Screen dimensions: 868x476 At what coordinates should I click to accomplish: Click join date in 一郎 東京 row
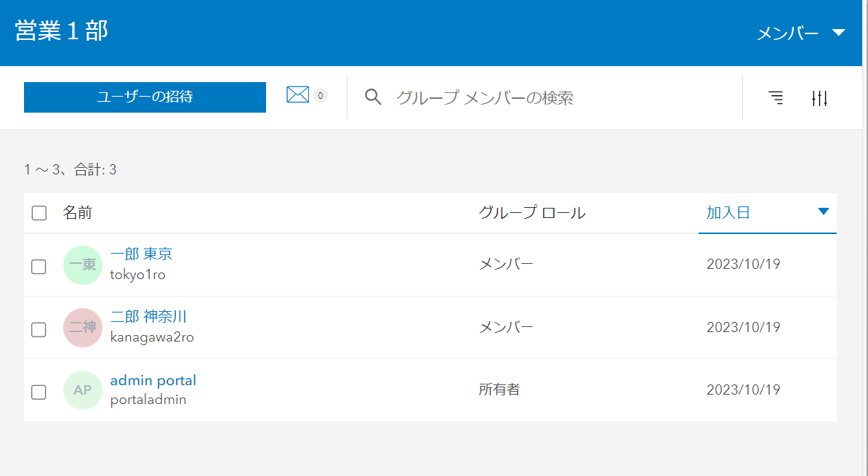(x=744, y=264)
